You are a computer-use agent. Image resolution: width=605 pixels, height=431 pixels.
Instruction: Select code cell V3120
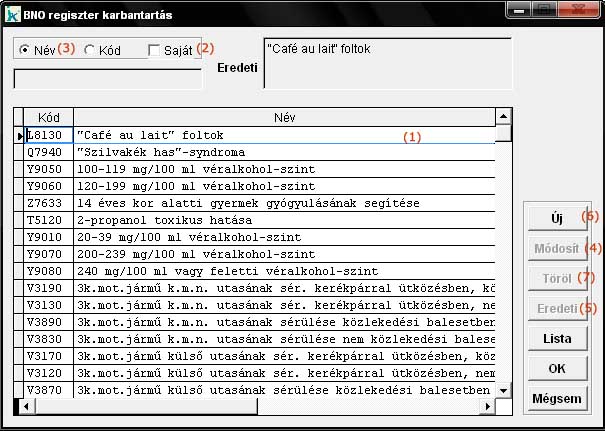(x=49, y=373)
